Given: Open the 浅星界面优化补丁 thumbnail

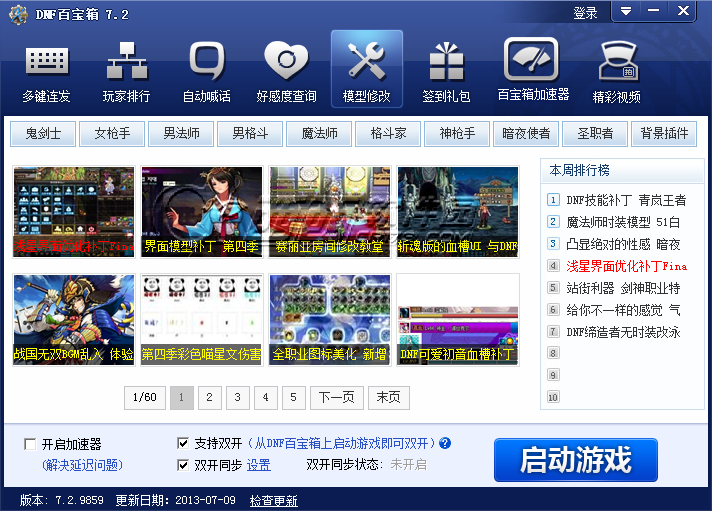Looking at the screenshot, I should (74, 212).
